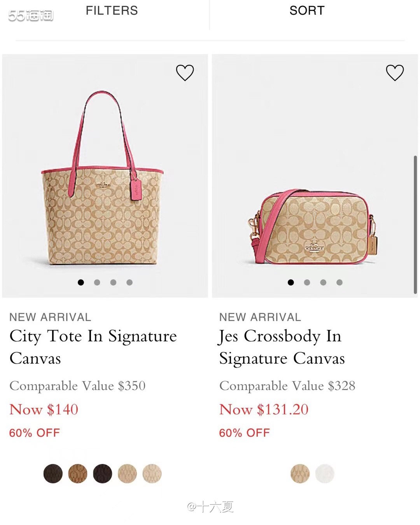Pick Jes Crossbody's white color swatch
The height and width of the screenshot is (525, 420).
[325, 474]
